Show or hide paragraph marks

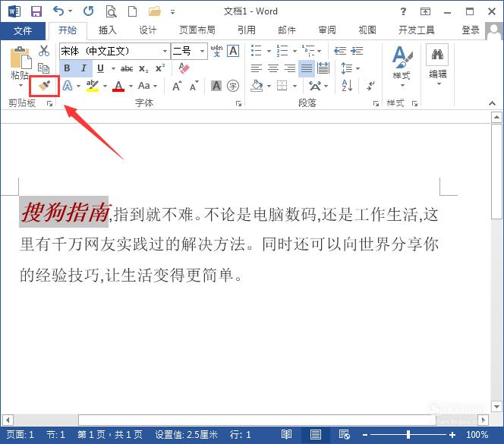coord(370,86)
